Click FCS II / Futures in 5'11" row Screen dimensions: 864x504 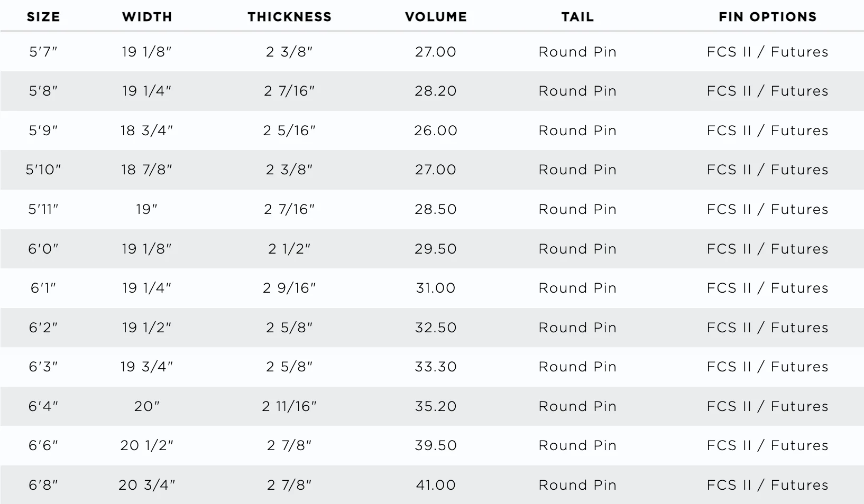(767, 209)
